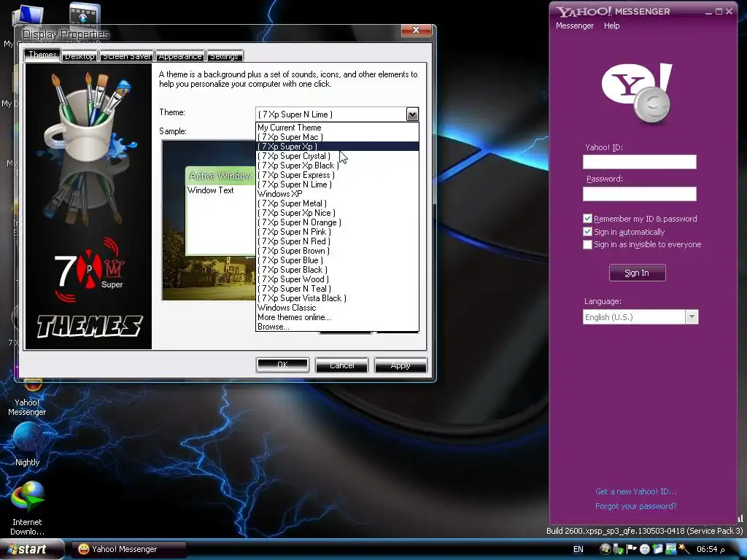Click the magic wand tray icon
747x560 pixels.
tap(684, 549)
